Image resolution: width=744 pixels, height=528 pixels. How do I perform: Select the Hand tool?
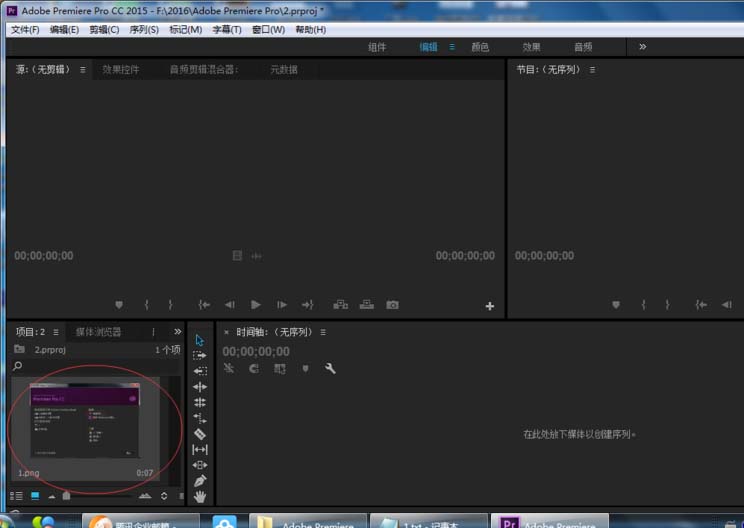pos(199,496)
